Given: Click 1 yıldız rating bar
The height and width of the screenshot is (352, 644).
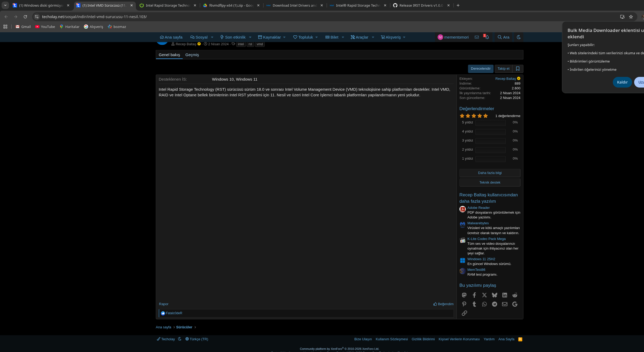Looking at the screenshot, I should point(490,159).
